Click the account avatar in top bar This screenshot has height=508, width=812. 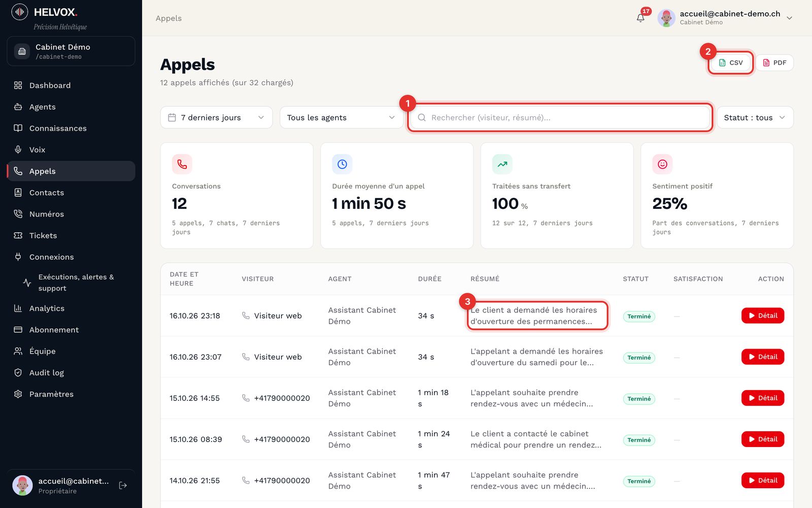666,18
